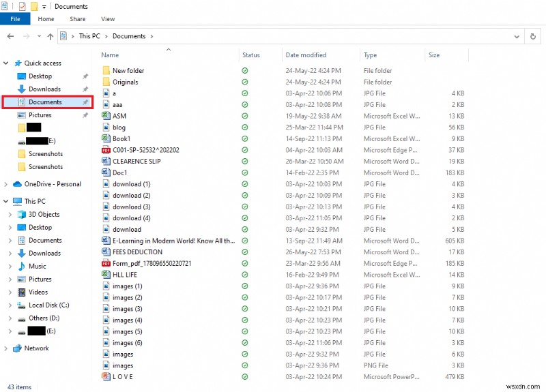The width and height of the screenshot is (546, 392).
Task: Select Downloads under Quick access
Action: point(44,89)
